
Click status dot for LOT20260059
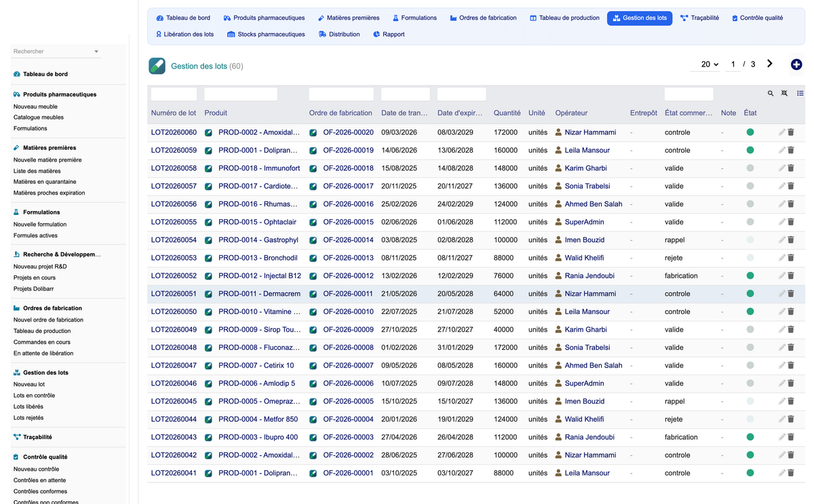pos(750,150)
